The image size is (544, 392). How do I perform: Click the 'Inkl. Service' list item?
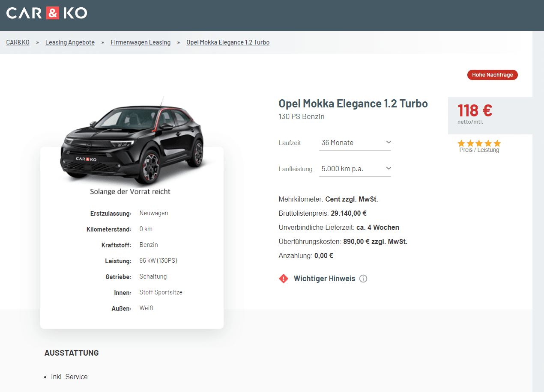(69, 377)
